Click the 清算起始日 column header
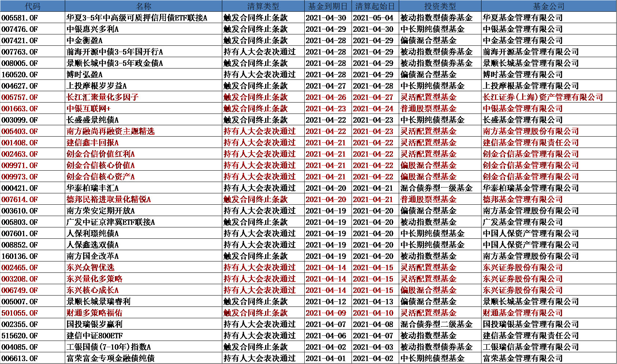Image resolution: width=617 pixels, height=364 pixels. coord(375,6)
